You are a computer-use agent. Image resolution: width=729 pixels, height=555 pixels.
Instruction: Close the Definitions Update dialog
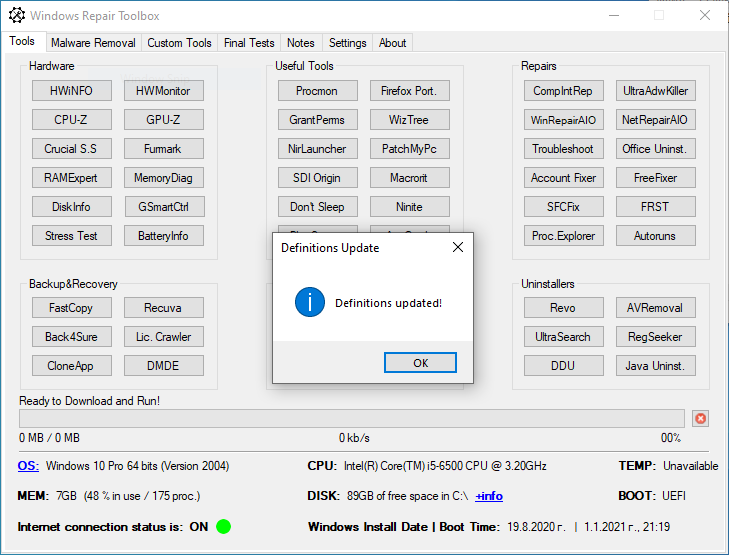[x=458, y=247]
